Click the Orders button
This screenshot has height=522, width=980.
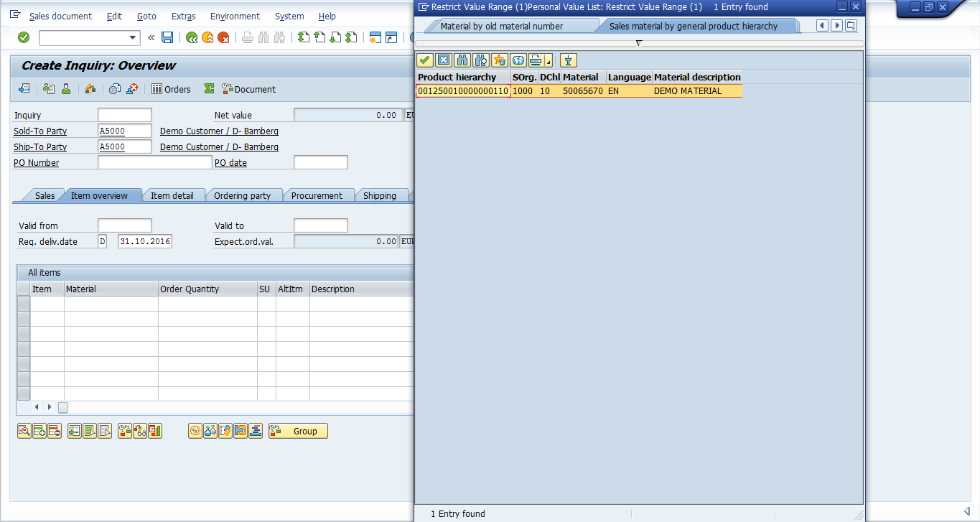(171, 89)
